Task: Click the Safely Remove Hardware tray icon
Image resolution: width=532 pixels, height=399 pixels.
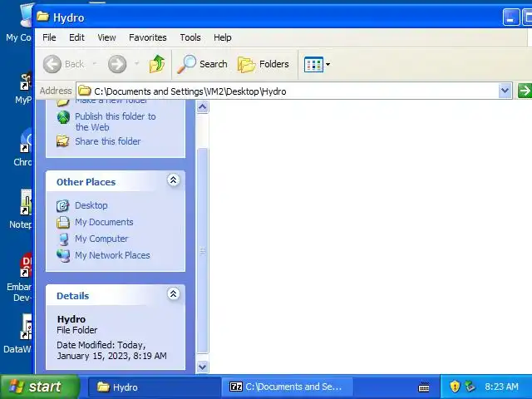Action: [x=470, y=386]
